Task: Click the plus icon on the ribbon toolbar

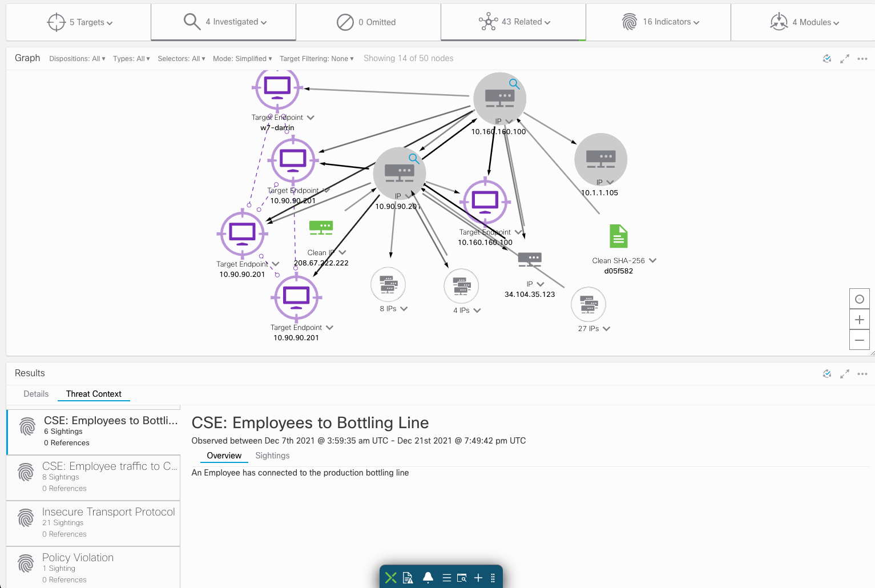Action: pyautogui.click(x=478, y=578)
